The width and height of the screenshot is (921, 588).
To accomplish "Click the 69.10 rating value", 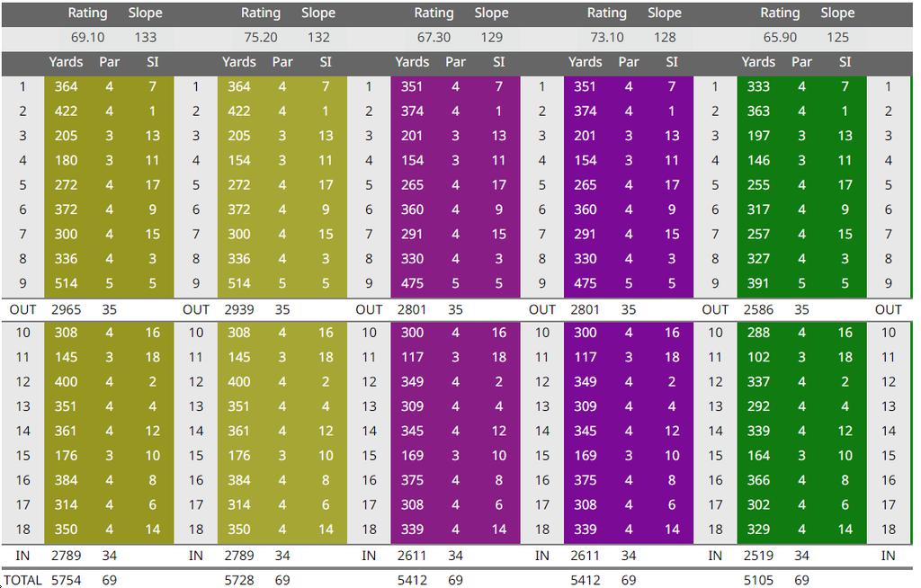I will point(88,38).
